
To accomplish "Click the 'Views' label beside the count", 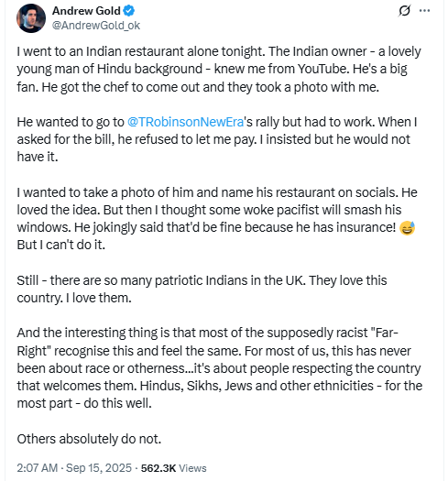I will (x=192, y=468).
